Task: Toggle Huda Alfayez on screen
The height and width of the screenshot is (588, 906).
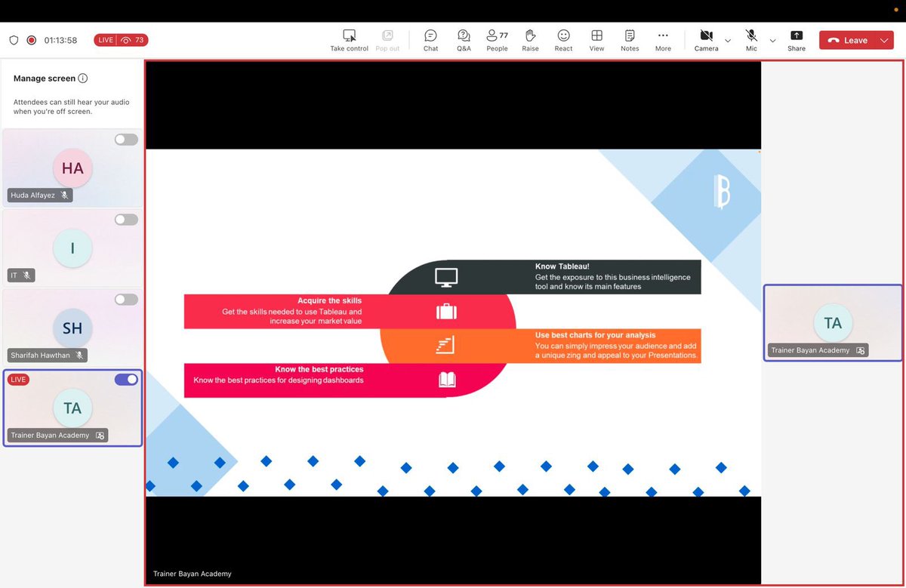Action: point(126,140)
